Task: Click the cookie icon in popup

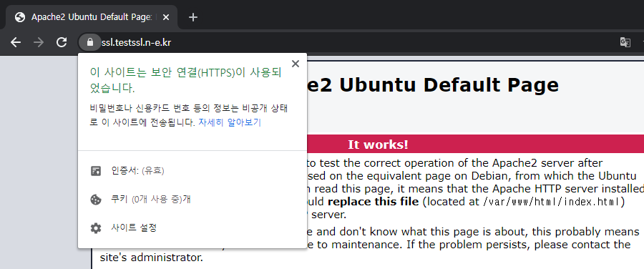Action: coord(96,200)
